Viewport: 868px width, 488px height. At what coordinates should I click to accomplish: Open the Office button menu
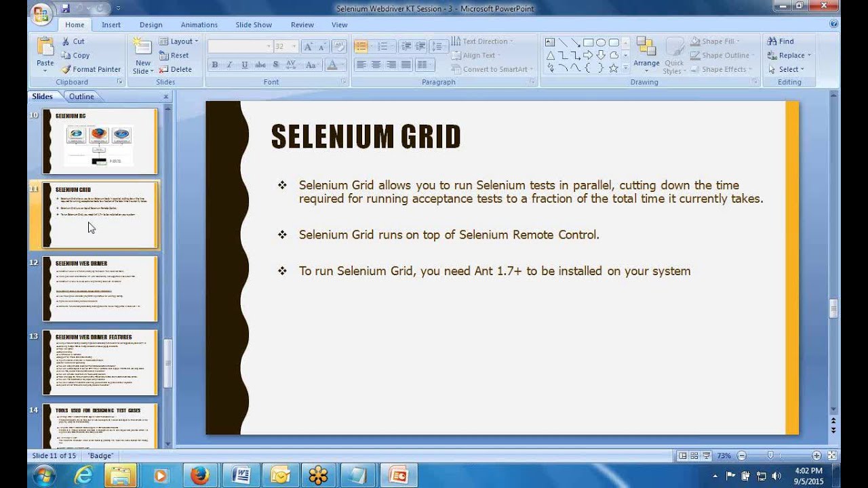click(x=41, y=13)
